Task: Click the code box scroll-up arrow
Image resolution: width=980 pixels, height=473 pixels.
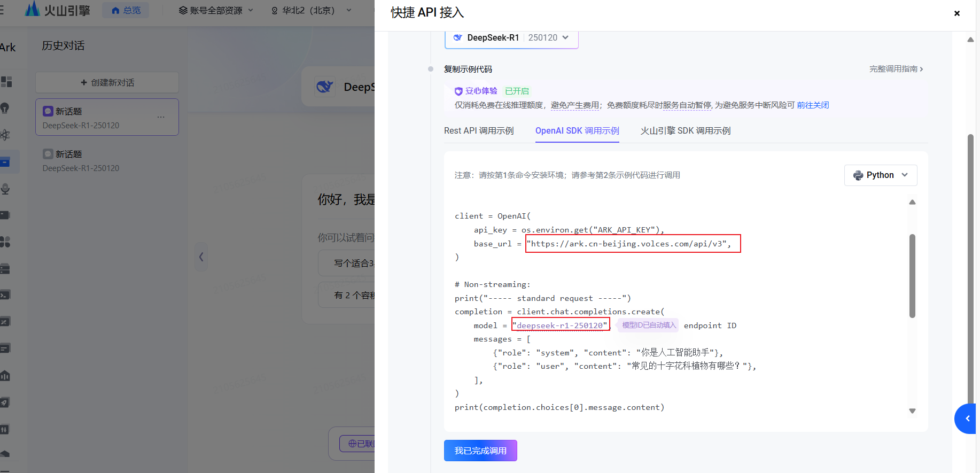Action: pyautogui.click(x=912, y=202)
